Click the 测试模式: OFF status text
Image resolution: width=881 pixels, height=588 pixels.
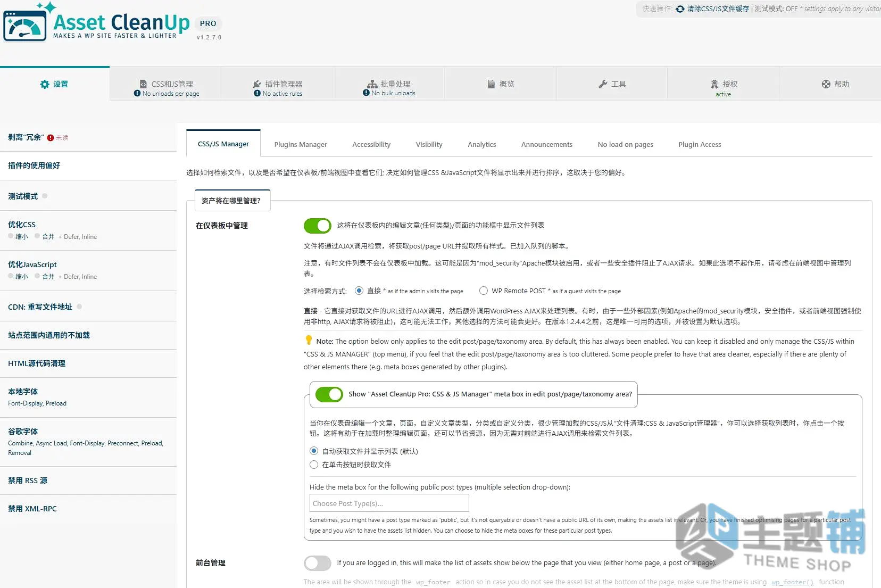pyautogui.click(x=776, y=9)
